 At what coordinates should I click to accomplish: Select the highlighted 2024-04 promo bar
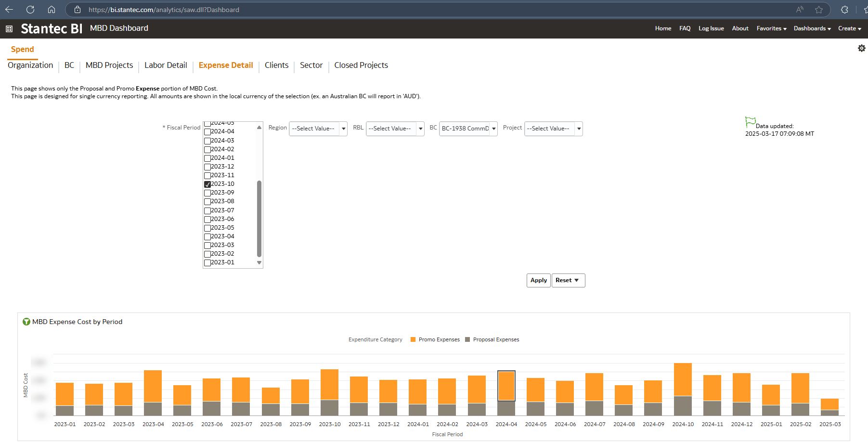pos(506,386)
